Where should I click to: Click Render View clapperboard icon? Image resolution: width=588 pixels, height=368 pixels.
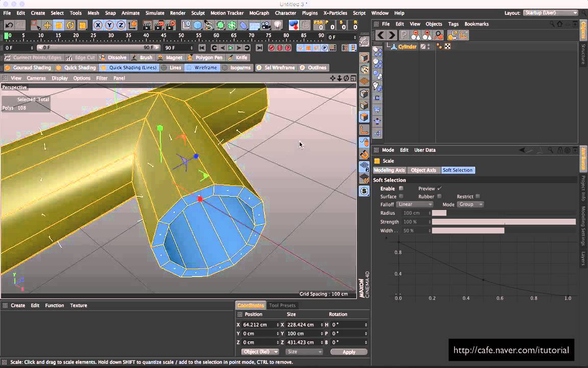148,25
